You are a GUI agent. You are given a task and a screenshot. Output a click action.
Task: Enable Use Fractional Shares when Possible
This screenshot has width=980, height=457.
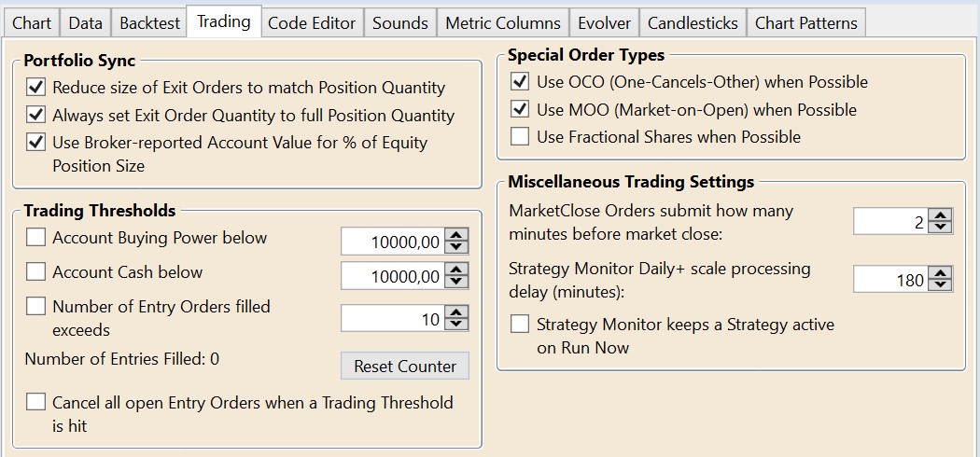click(520, 137)
